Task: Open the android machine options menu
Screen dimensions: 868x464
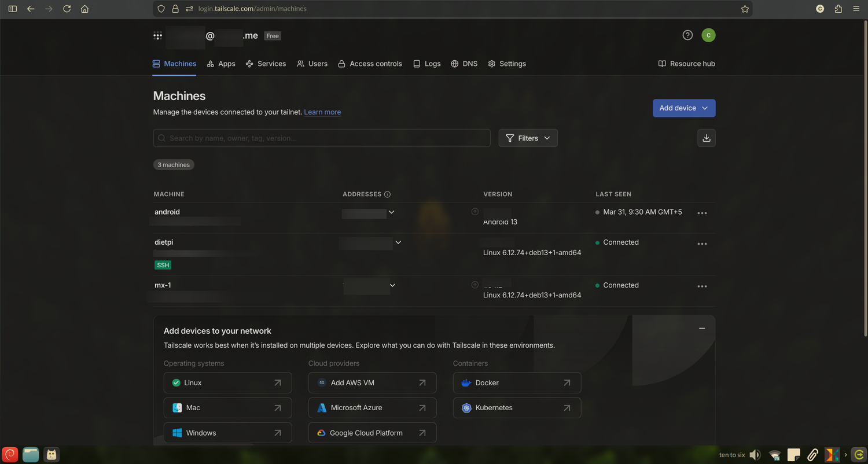Action: (702, 213)
